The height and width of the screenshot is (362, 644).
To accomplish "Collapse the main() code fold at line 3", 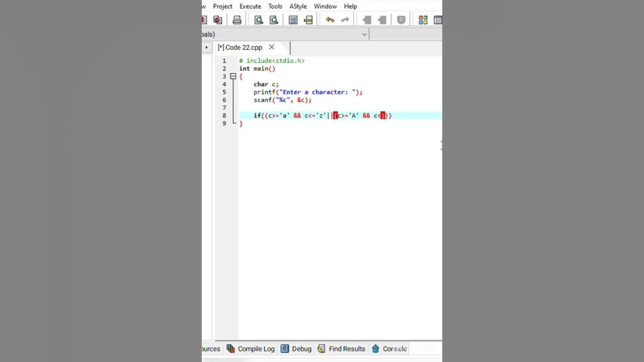I will (233, 76).
